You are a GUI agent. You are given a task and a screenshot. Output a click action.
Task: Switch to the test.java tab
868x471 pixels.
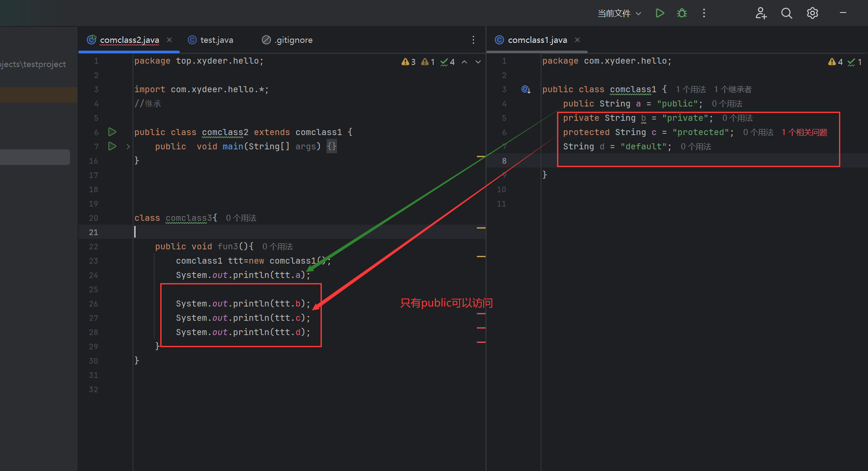[216, 40]
